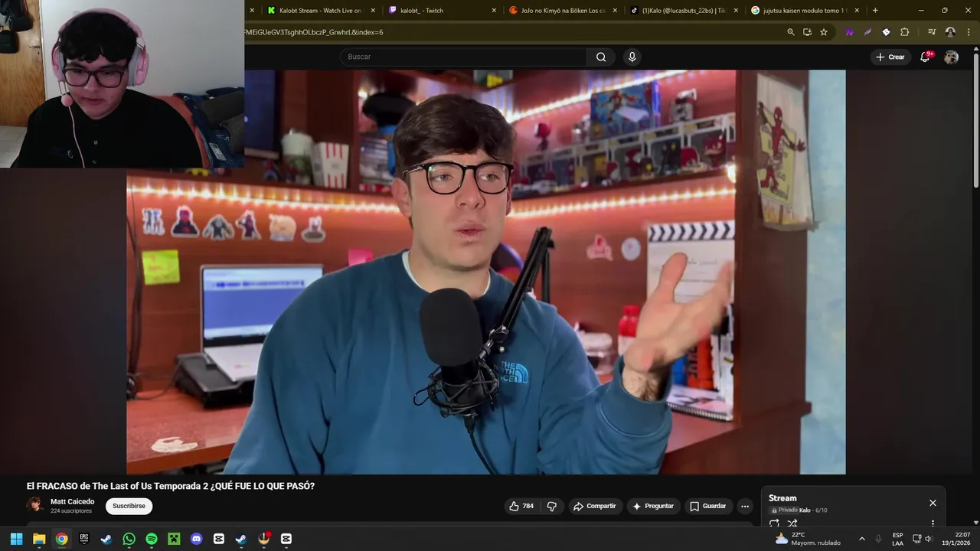Open Chrome media controls icon
This screenshot has width=980, height=551.
tap(932, 32)
